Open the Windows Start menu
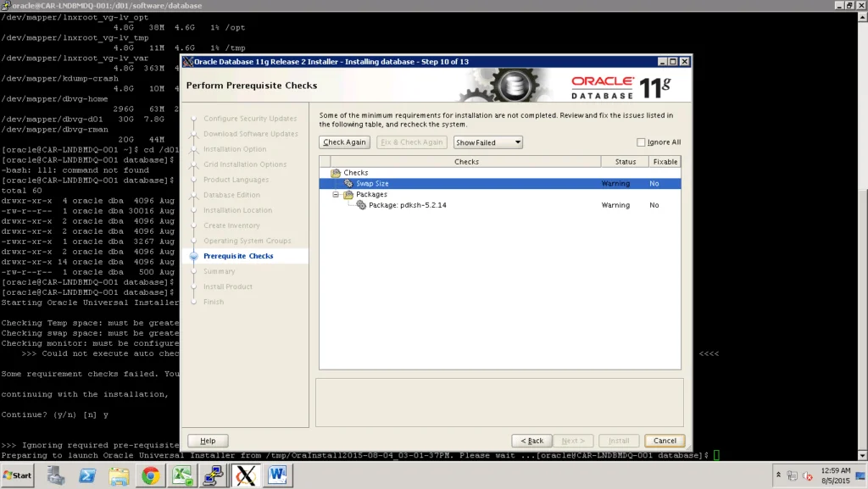Viewport: 868px width, 489px height. pyautogui.click(x=18, y=475)
